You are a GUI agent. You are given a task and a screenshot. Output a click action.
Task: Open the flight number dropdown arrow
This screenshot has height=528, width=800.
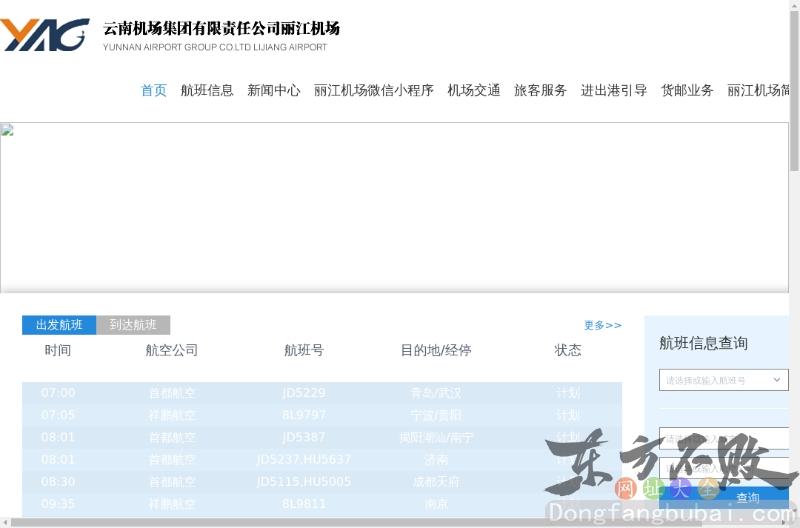pyautogui.click(x=777, y=380)
